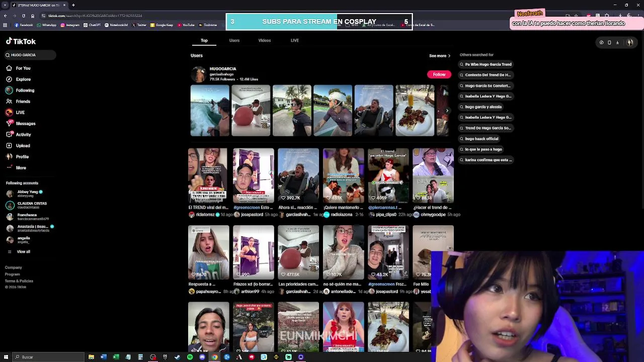Open the Upload page
The height and width of the screenshot is (362, 644).
18,146
